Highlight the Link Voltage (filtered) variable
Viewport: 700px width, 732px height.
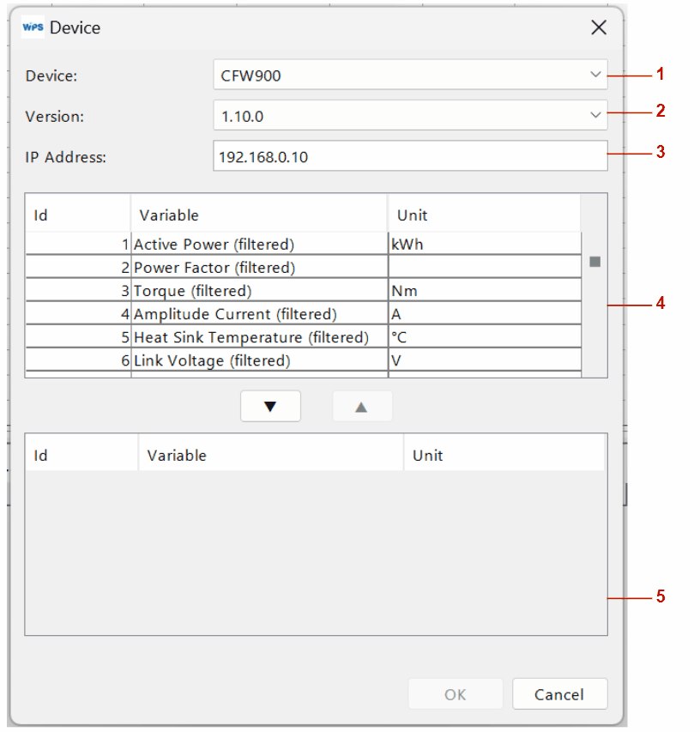[212, 360]
